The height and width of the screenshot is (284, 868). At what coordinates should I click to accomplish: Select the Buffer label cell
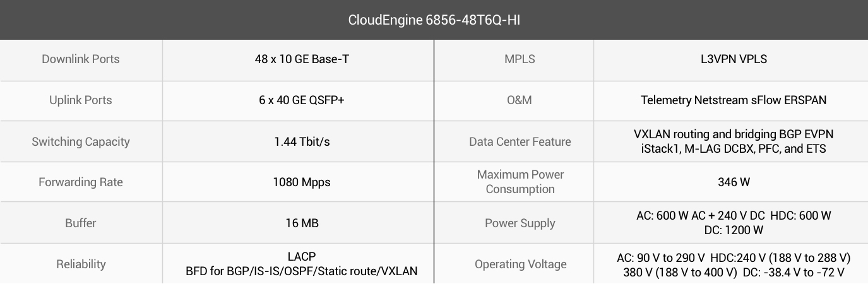click(x=81, y=223)
